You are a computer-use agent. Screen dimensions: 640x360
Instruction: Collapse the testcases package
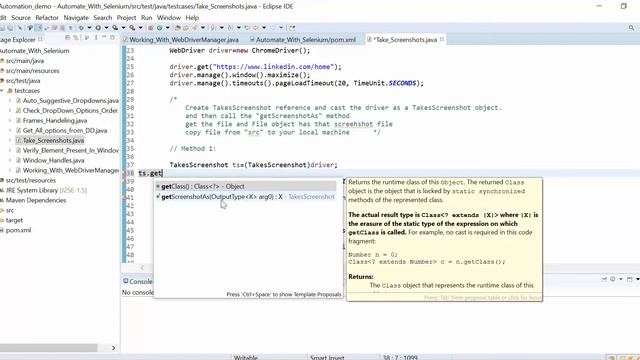(x=2, y=91)
